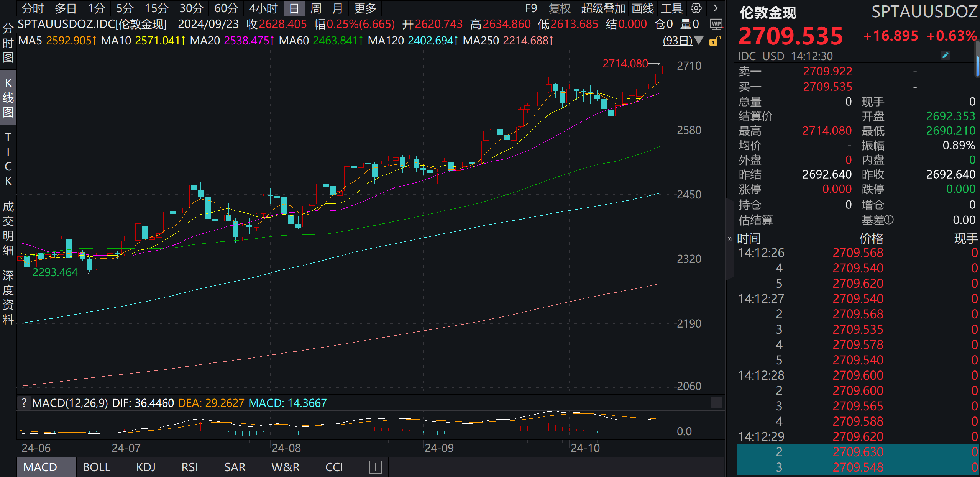The width and height of the screenshot is (980, 477).
Task: Open the 复权 adjustment option
Action: pyautogui.click(x=560, y=8)
